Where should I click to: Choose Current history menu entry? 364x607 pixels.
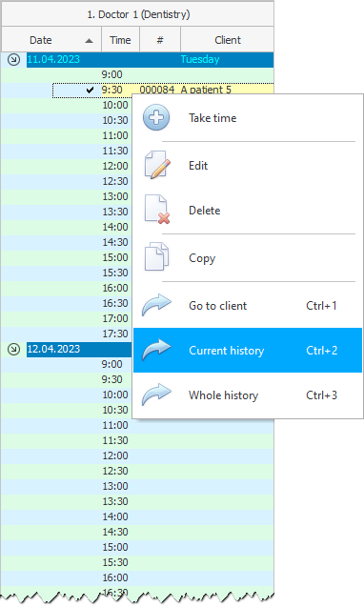(x=248, y=351)
